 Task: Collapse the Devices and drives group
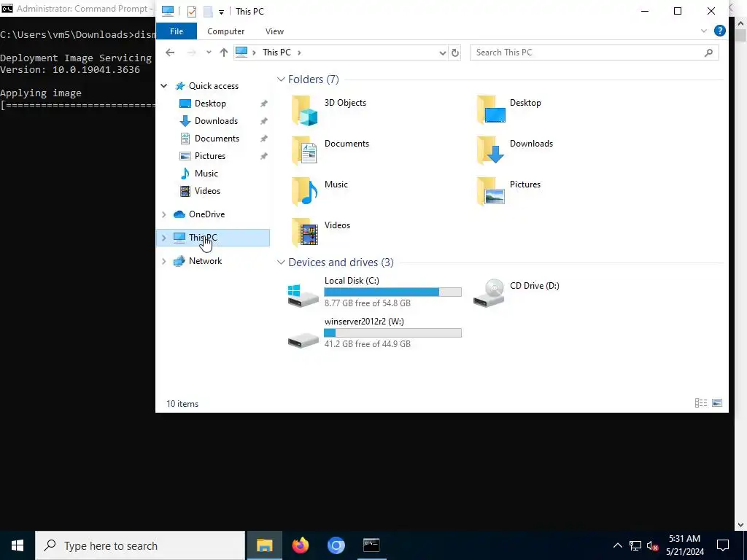pyautogui.click(x=281, y=262)
